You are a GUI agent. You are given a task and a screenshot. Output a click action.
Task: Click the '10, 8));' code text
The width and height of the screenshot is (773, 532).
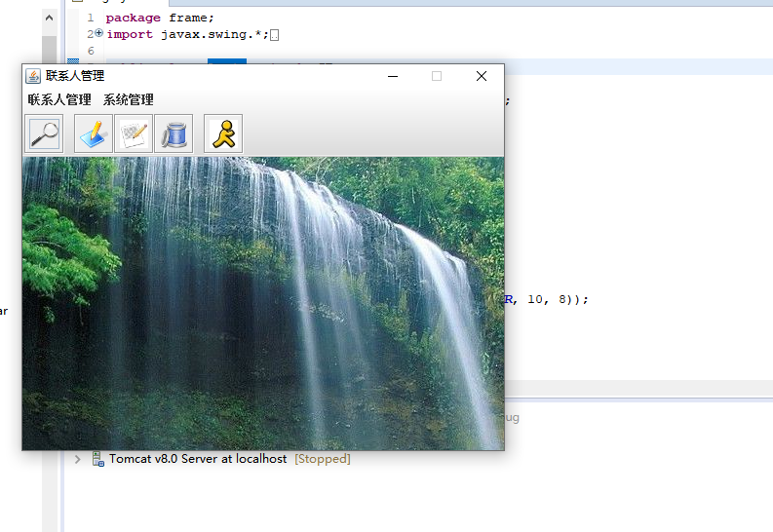click(x=558, y=299)
